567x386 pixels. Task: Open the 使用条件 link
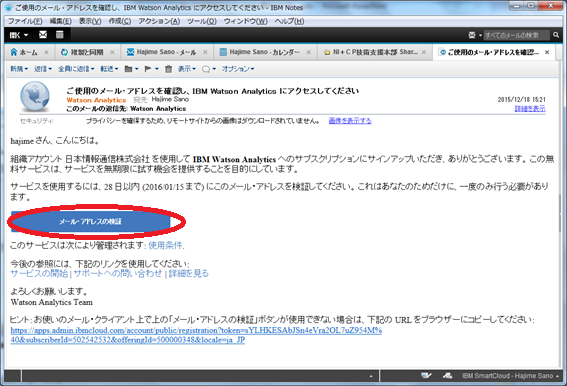165,245
